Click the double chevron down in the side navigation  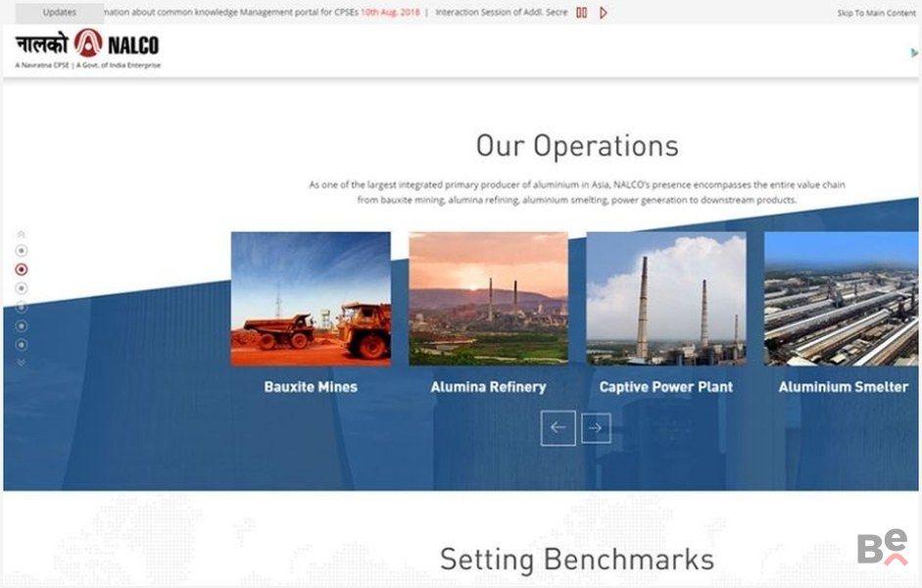[x=22, y=363]
